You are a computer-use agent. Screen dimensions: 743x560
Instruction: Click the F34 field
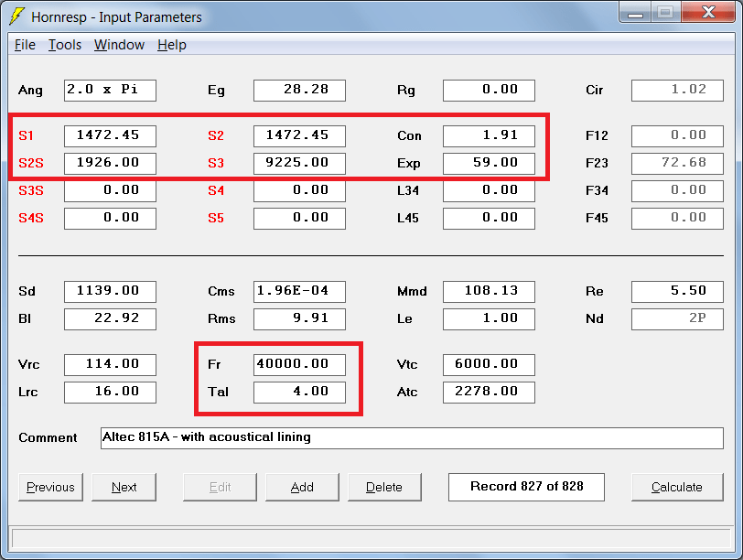tap(677, 191)
